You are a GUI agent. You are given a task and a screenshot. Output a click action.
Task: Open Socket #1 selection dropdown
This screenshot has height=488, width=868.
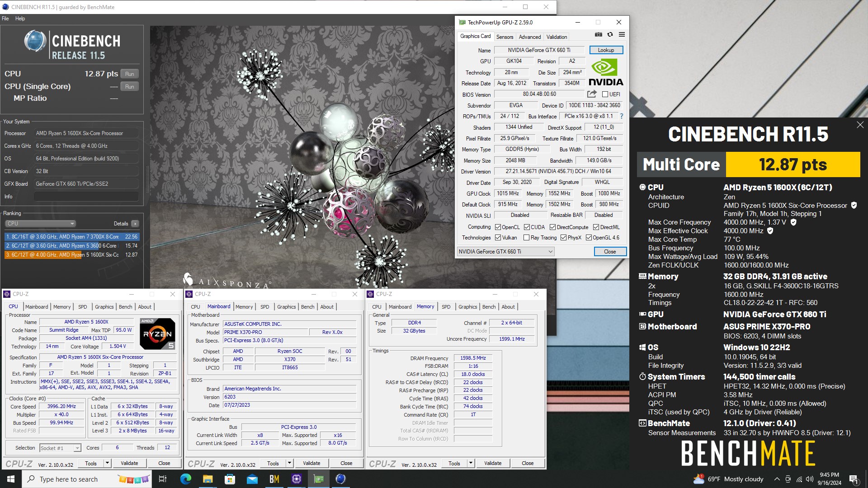60,448
